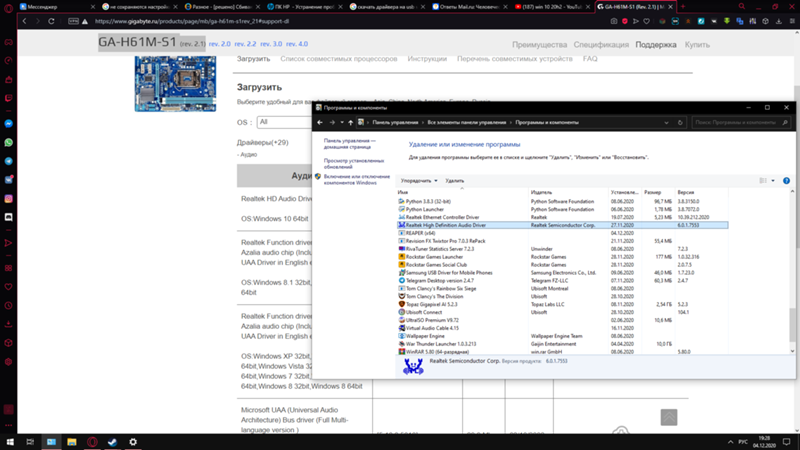Screen dimensions: 800x450
Task: Click scroll-to-top arrow button on Gigabyte page
Action: tap(669, 417)
